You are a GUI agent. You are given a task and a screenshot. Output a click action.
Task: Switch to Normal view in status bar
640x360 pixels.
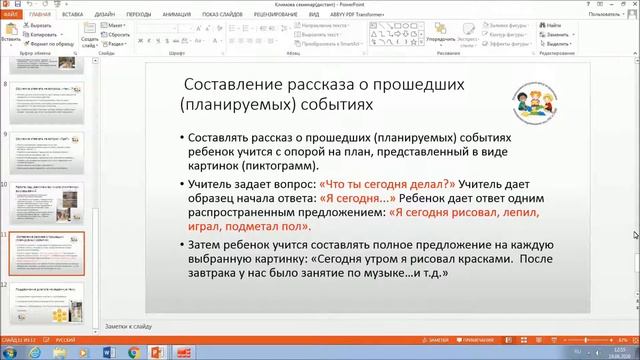tap(509, 340)
